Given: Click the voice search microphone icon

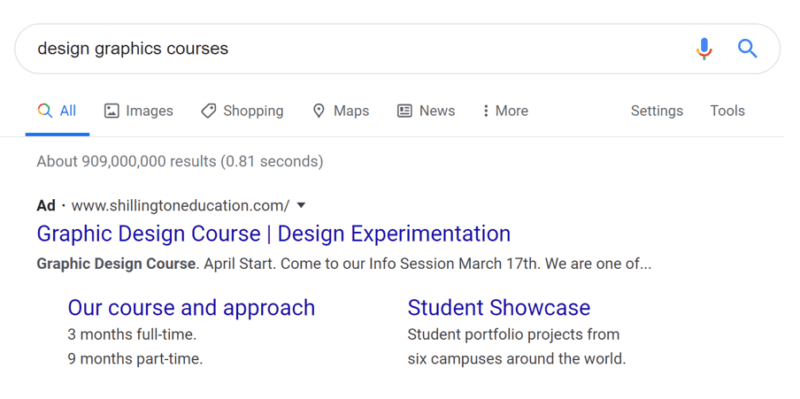Looking at the screenshot, I should [x=704, y=49].
